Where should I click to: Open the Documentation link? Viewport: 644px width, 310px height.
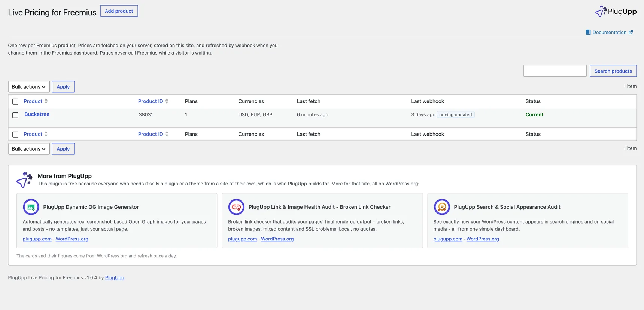609,32
